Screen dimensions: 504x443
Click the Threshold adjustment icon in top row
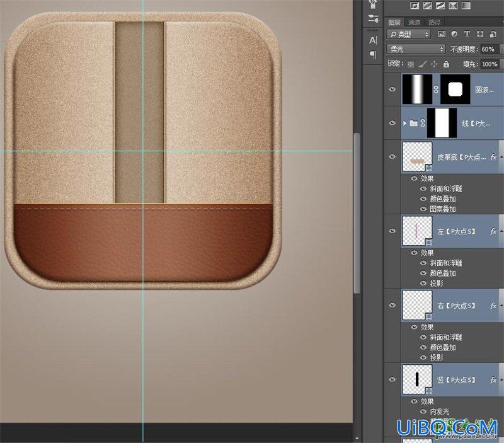[x=440, y=6]
